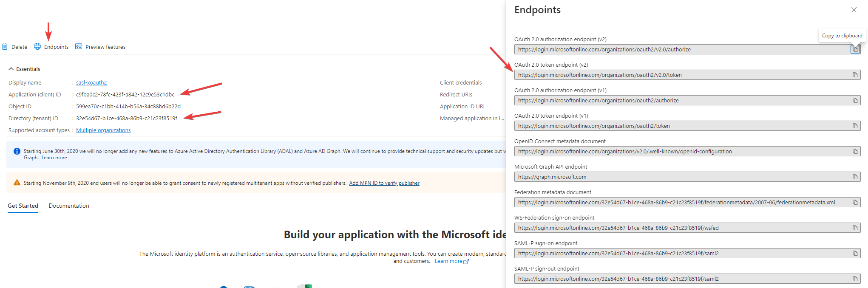Copy SAML-P sign-out endpoint URL
The height and width of the screenshot is (288, 868).
855,279
